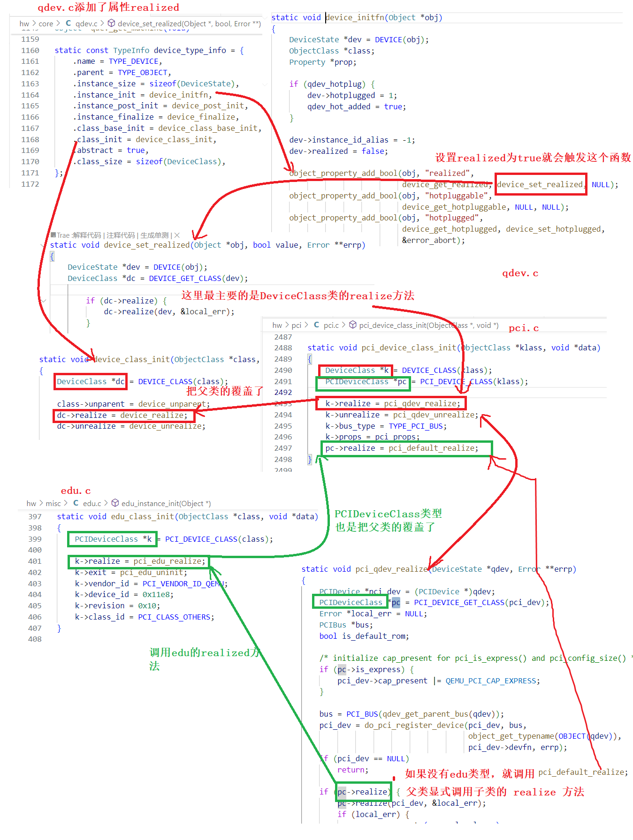Click 'device_class_base_init' identifier
The image size is (633, 840).
coord(208,128)
